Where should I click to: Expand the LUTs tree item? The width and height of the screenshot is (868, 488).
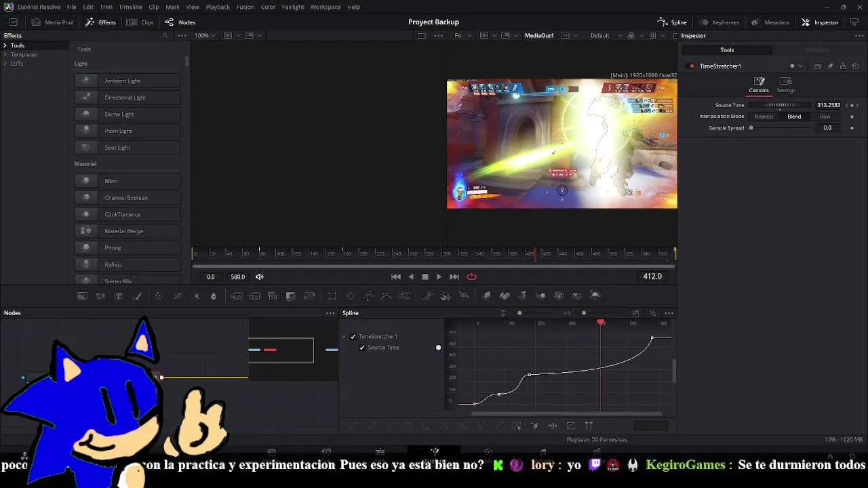point(5,64)
